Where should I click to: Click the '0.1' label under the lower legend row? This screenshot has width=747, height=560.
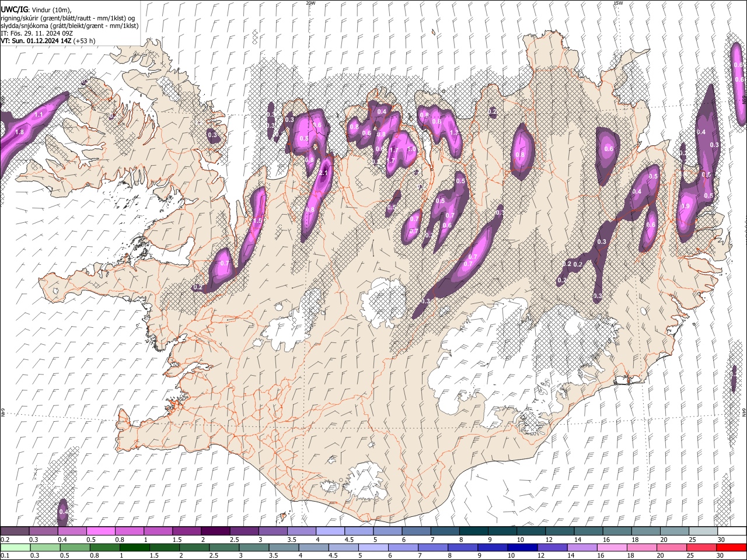[x=5, y=556]
